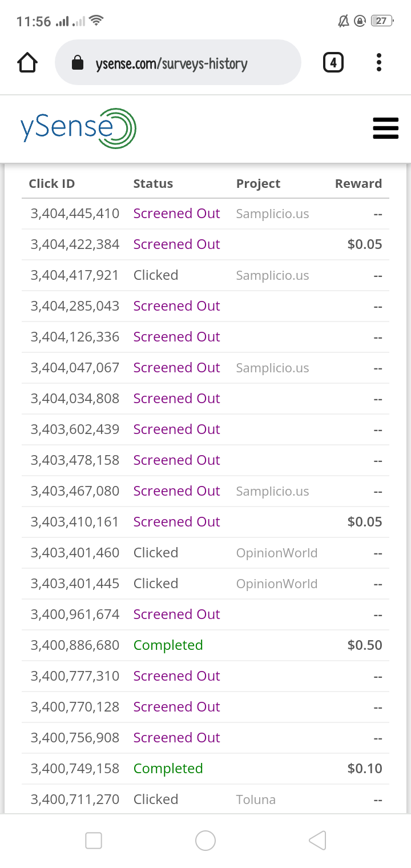Tap the OpinionWorld project for ID 3,403,401,460
Image resolution: width=411 pixels, height=868 pixels.
[x=277, y=553]
